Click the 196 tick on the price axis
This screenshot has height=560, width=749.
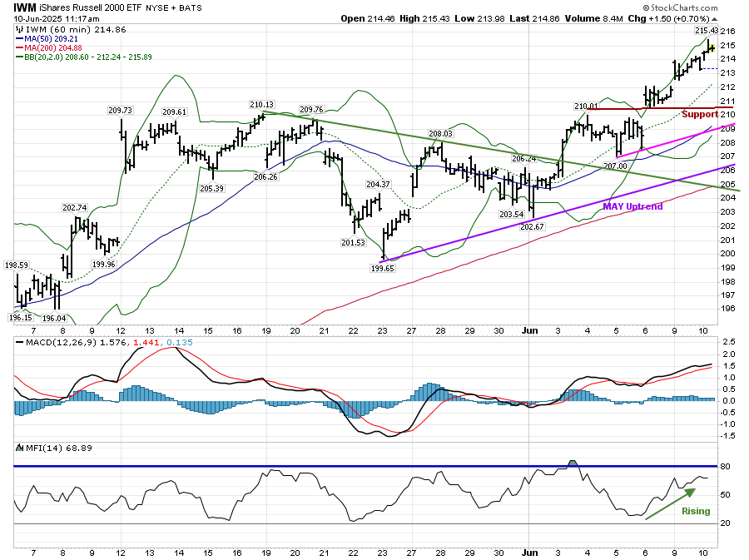(728, 309)
